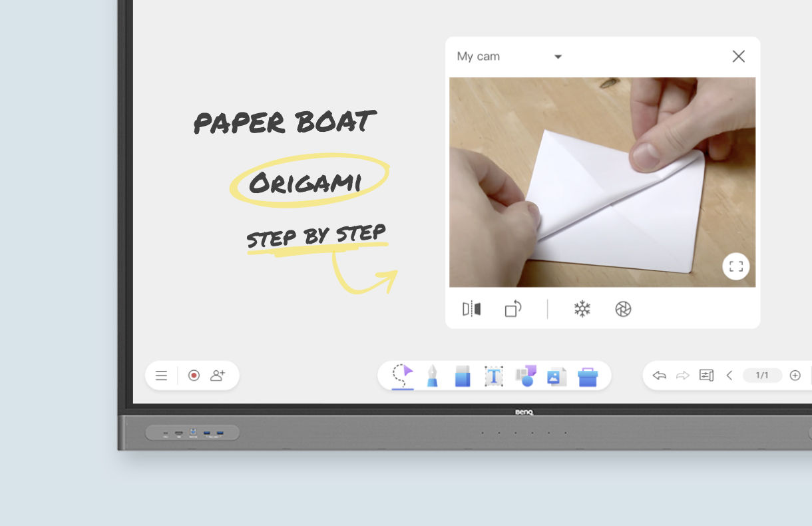Open the hamburger menu
Viewport: 812px width, 526px height.
pyautogui.click(x=161, y=376)
